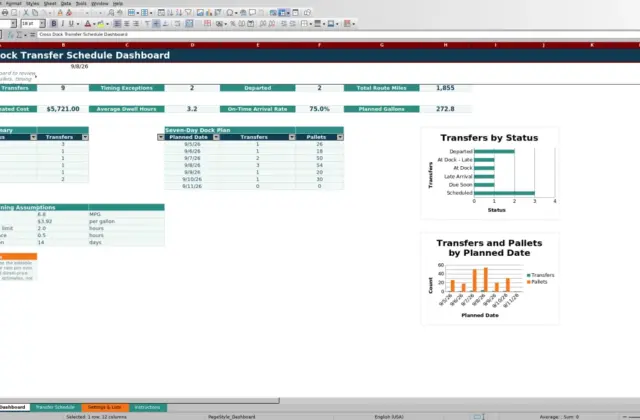Toggle Align Top
The height and width of the screenshot is (420, 640).
pyautogui.click(x=147, y=24)
